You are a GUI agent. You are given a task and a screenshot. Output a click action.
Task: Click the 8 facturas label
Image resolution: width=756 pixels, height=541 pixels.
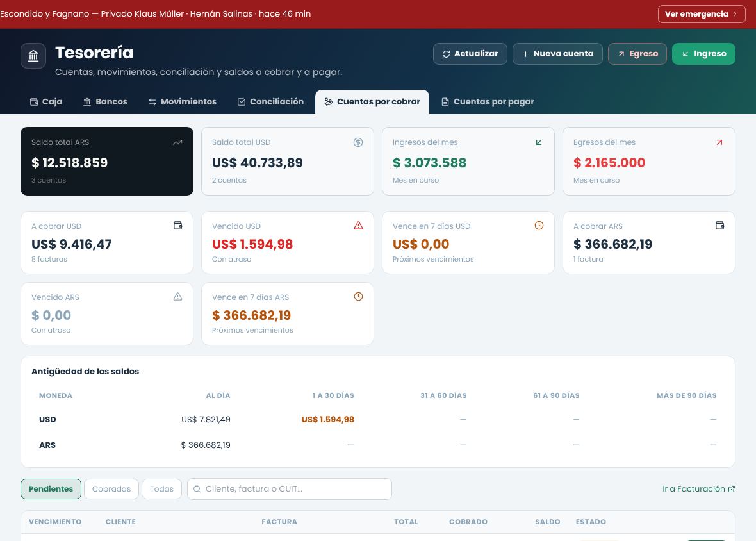click(x=49, y=259)
